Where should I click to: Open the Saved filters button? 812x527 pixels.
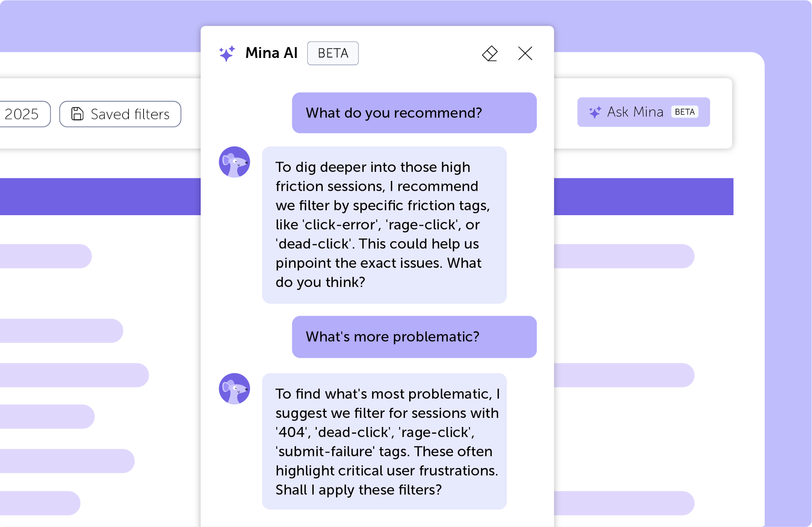[x=120, y=114]
